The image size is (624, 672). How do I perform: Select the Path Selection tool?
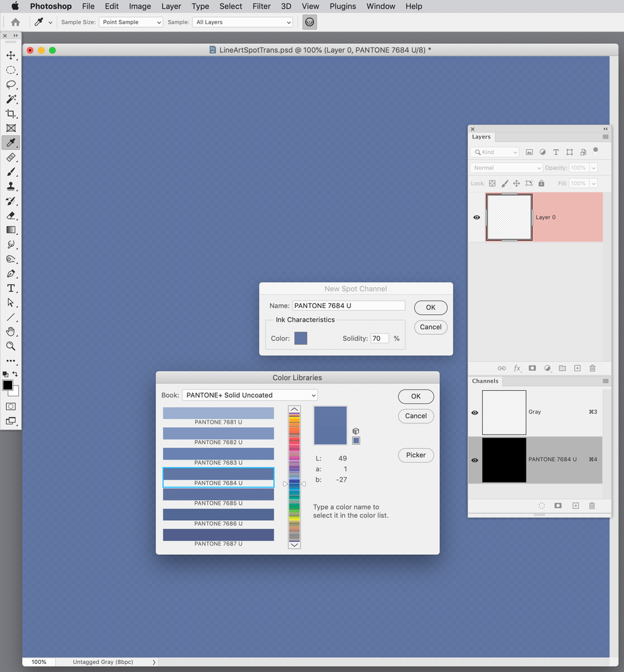[x=11, y=303]
